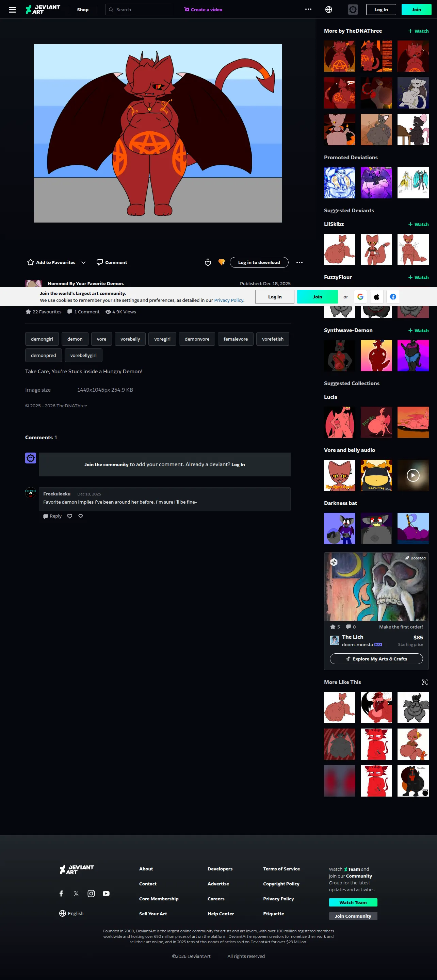Add deviation to Favourites with star
Screen dimensions: 437x980
pyautogui.click(x=51, y=262)
